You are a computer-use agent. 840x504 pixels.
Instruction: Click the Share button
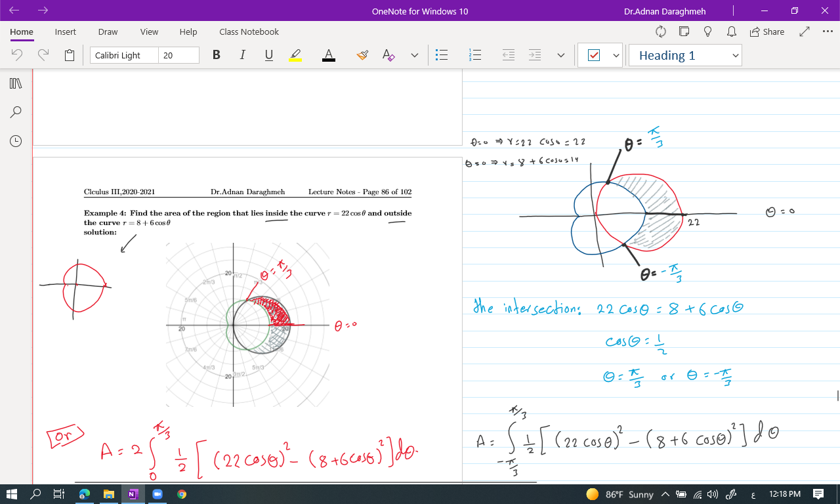click(766, 31)
